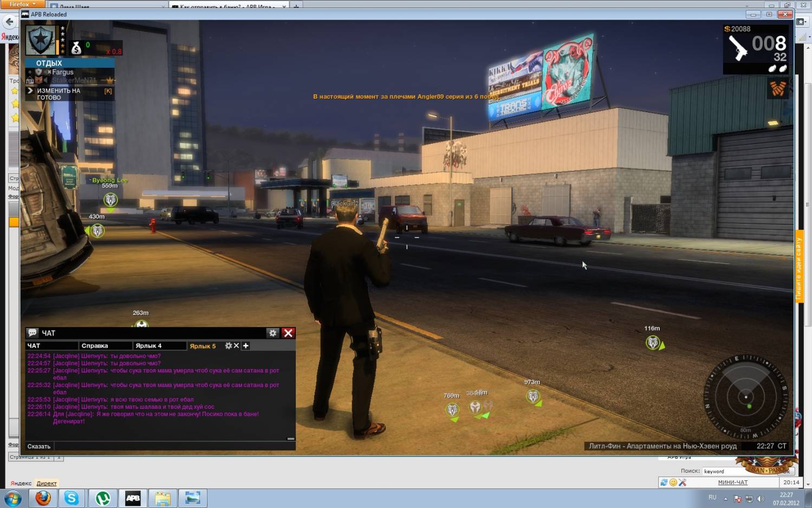
Task: Click the chat scrollbar handle
Action: 291,439
